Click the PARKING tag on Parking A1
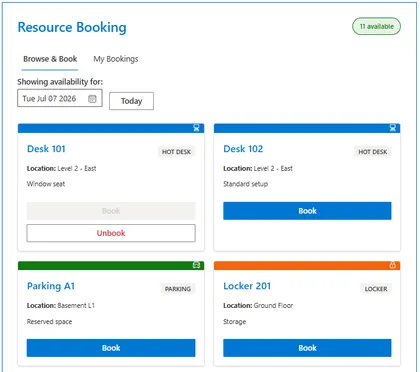The height and width of the screenshot is (372, 420). 178,289
